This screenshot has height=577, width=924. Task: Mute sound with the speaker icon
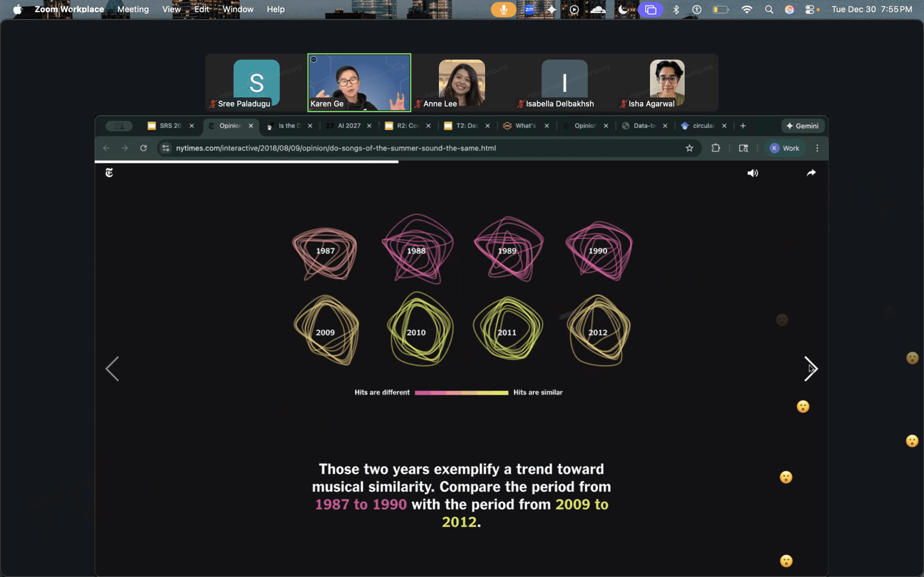(752, 173)
